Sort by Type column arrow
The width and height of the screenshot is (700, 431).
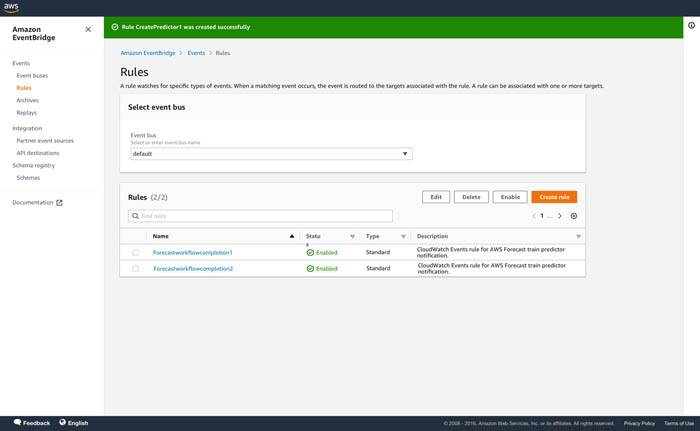click(x=403, y=237)
